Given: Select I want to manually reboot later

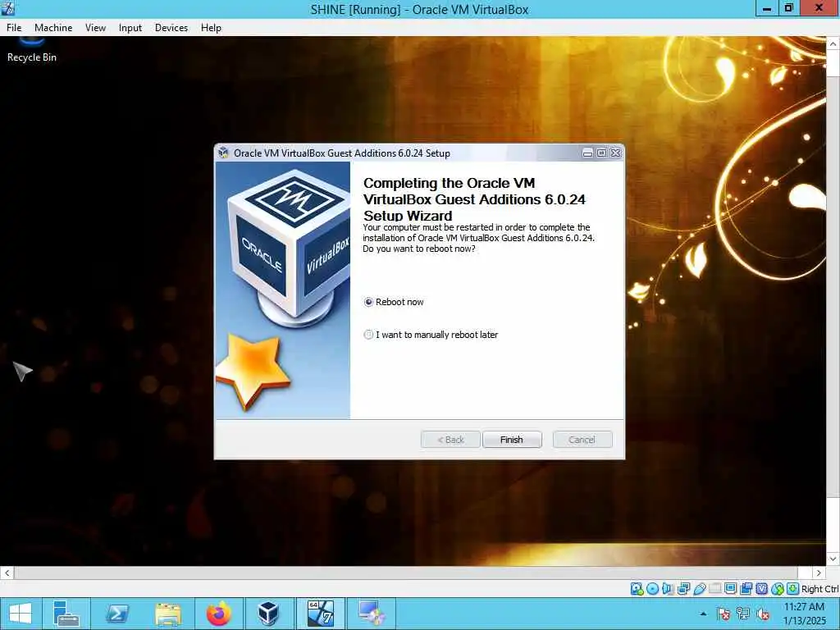Looking at the screenshot, I should [x=431, y=335].
